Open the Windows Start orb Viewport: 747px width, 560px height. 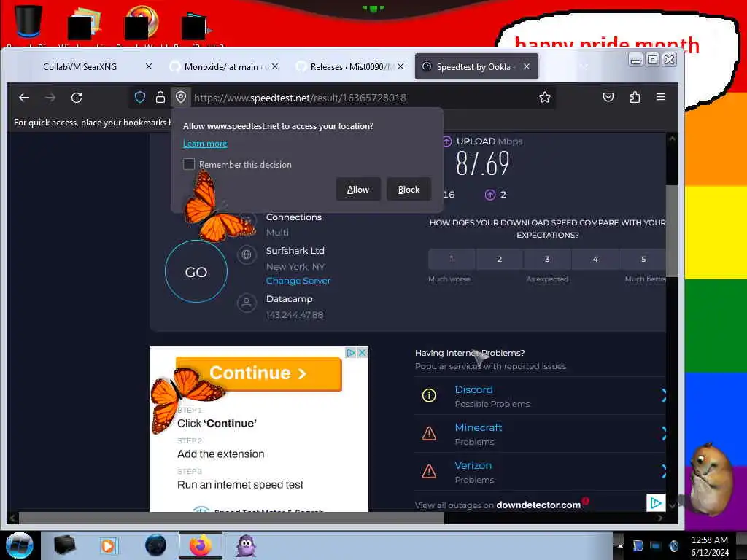tap(20, 545)
